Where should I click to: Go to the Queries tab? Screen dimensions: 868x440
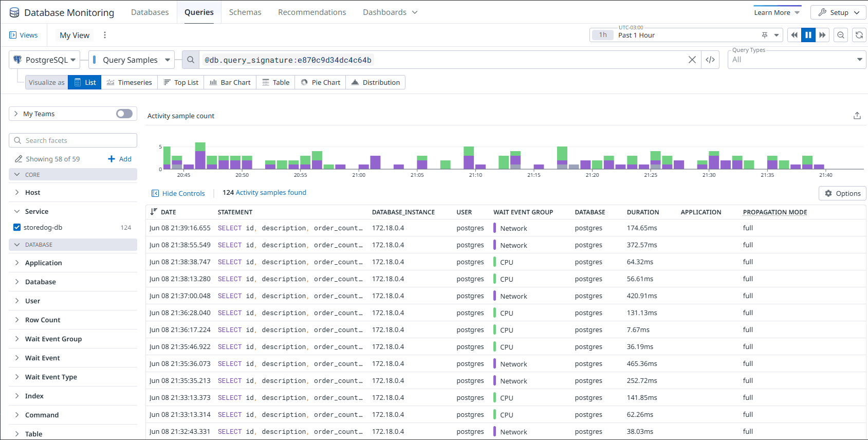199,12
